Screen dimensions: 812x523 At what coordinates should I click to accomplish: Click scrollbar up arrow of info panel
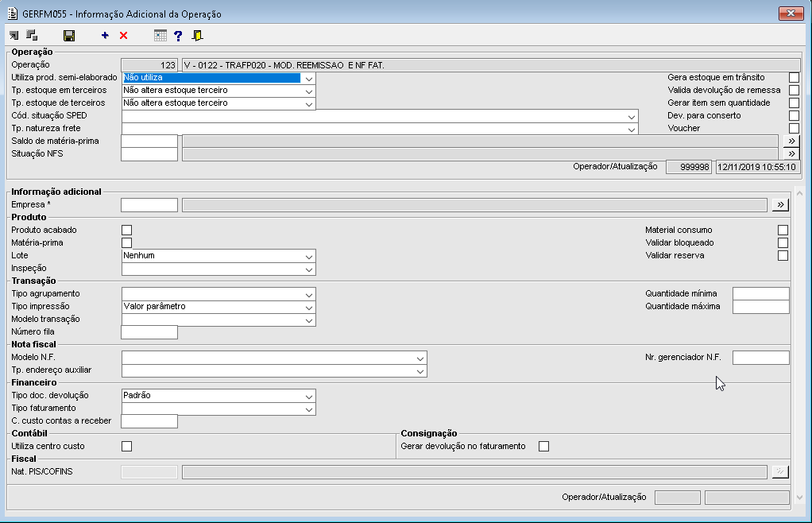799,193
